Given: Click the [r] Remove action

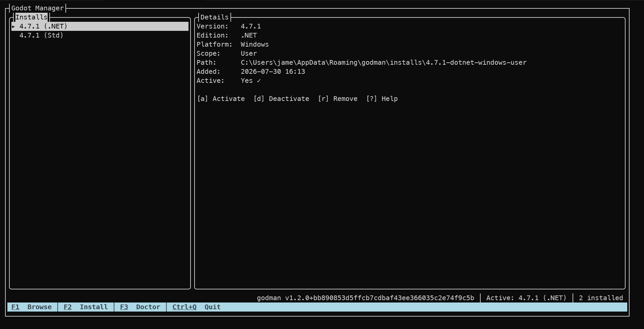Looking at the screenshot, I should (338, 99).
